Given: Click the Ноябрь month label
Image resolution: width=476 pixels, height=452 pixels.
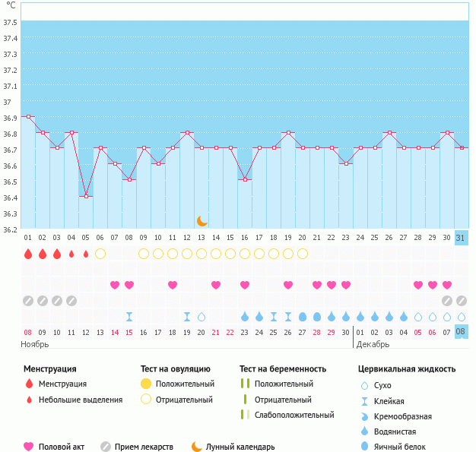Looking at the screenshot, I should (35, 345).
